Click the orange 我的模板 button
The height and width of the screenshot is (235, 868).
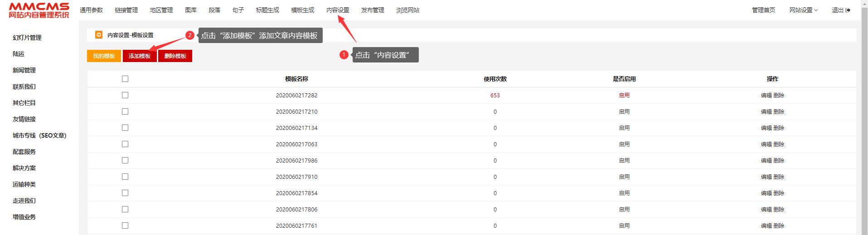click(x=104, y=56)
